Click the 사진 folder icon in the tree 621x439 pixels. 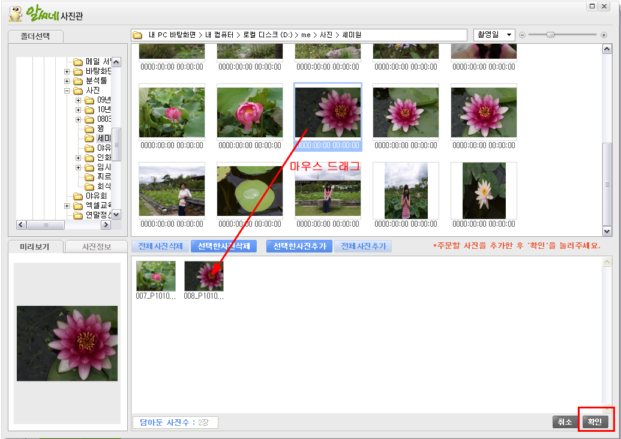pyautogui.click(x=78, y=91)
